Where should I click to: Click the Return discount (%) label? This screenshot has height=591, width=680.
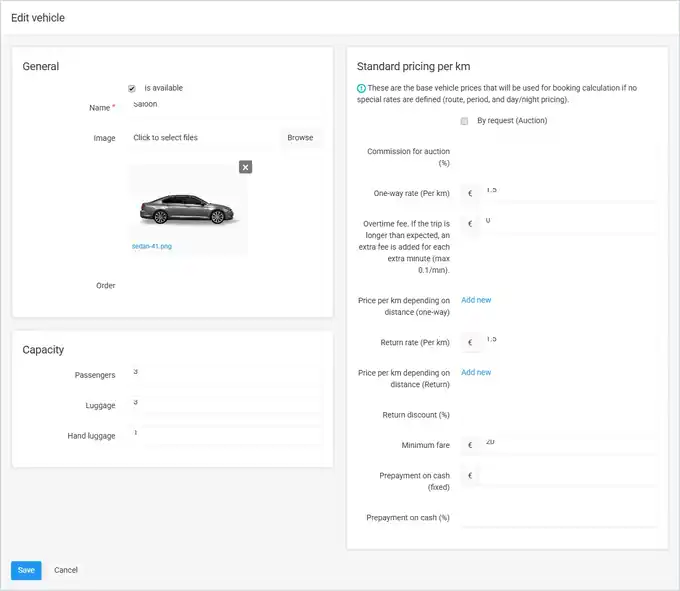click(x=416, y=415)
